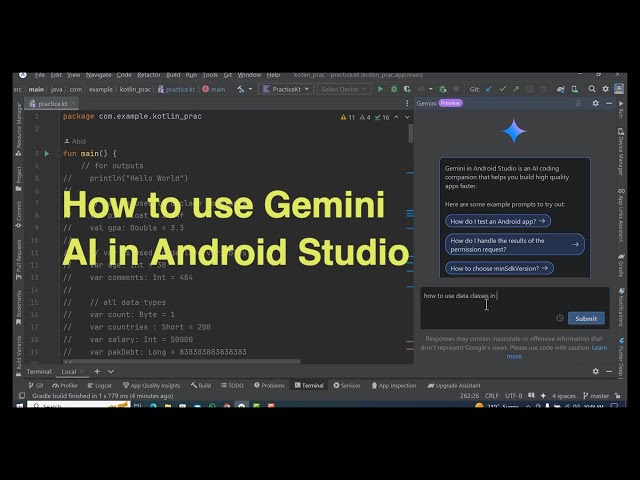This screenshot has height=480, width=640.
Task: Open the Resource Manager side panel
Action: click(19, 130)
